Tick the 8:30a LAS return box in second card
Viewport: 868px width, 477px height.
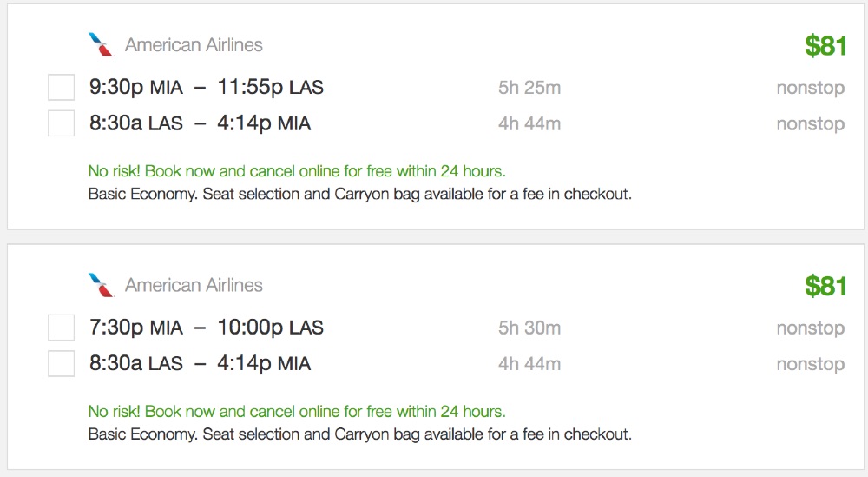pyautogui.click(x=61, y=363)
